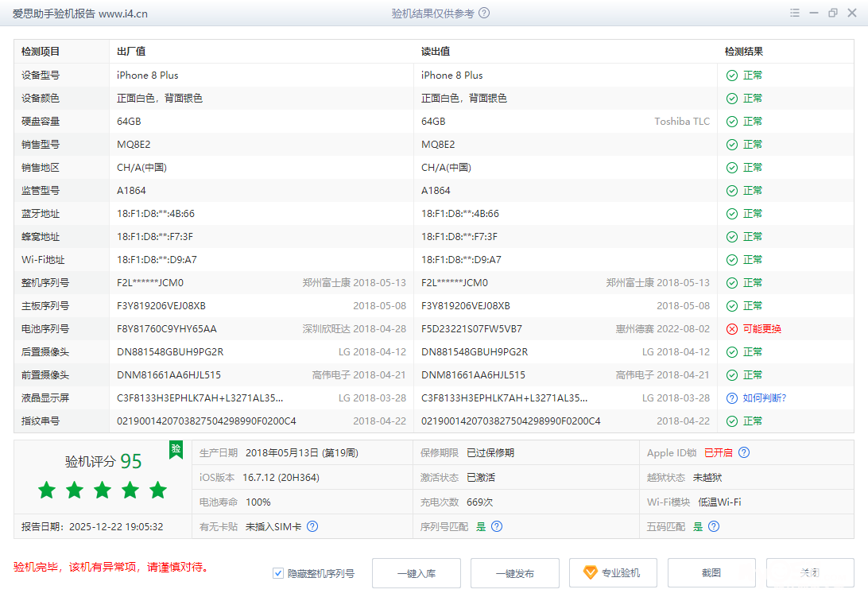Viewport: 868px width, 601px height.
Task: Take a screenshot with 截图 button
Action: tap(711, 573)
